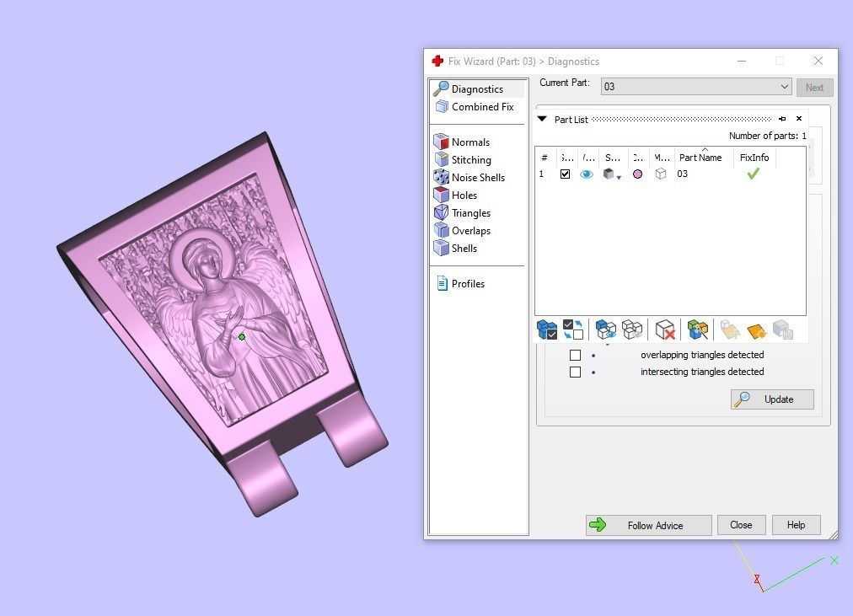This screenshot has width=853, height=616.
Task: Click the Stitching cube icon
Action: pos(441,160)
